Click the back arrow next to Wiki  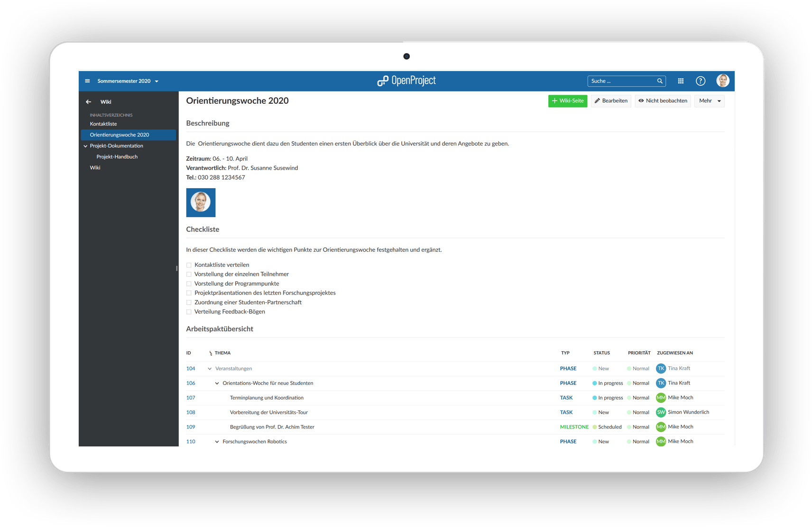89,102
